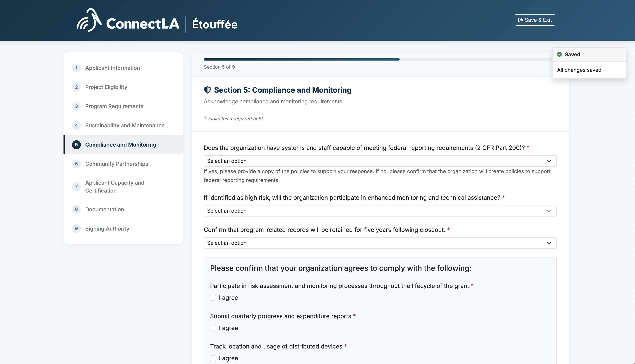
Task: Click the green Saved checkmark icon
Action: click(x=559, y=54)
